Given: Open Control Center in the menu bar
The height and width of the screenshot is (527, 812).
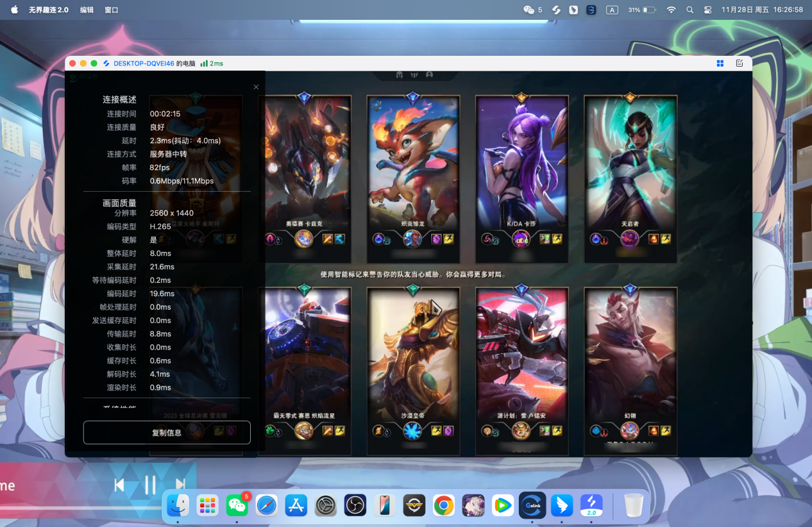Looking at the screenshot, I should pyautogui.click(x=708, y=10).
